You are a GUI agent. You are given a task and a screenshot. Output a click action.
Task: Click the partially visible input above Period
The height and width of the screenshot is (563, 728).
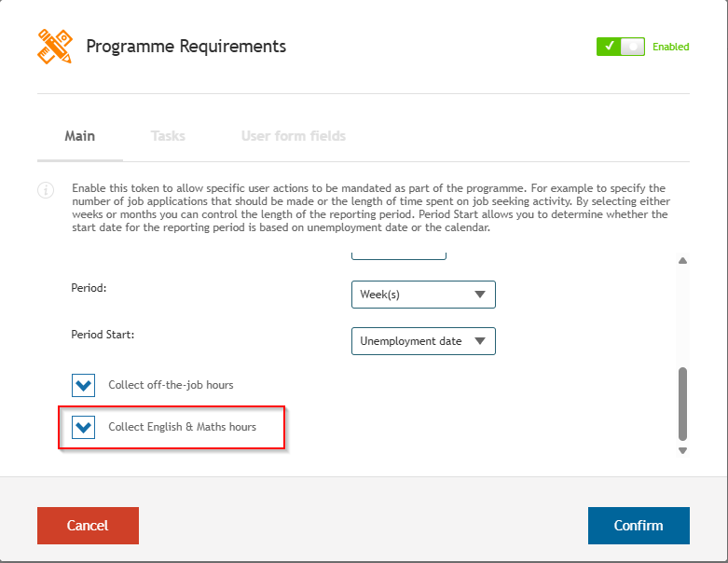point(399,255)
